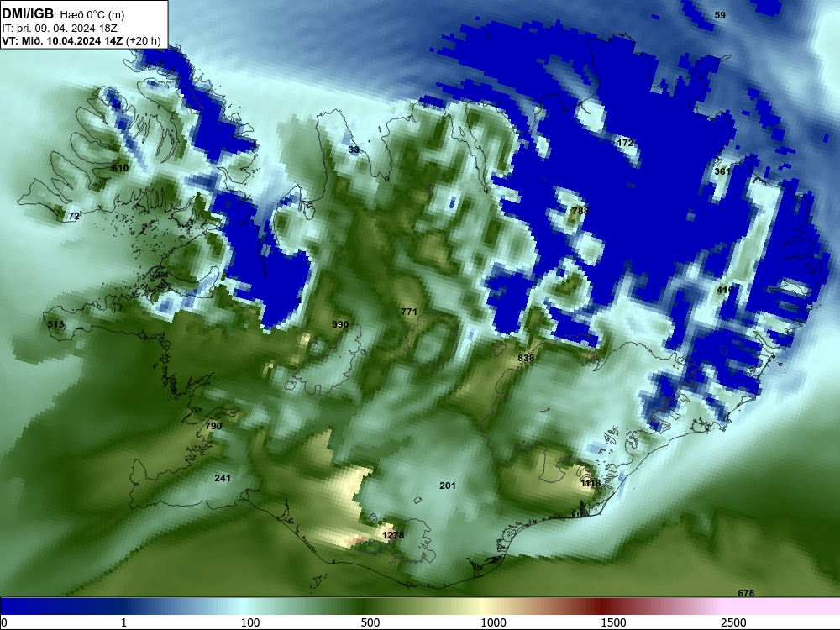Screen dimensions: 840x630
Task: Click the map value 172
Action: pyautogui.click(x=625, y=143)
